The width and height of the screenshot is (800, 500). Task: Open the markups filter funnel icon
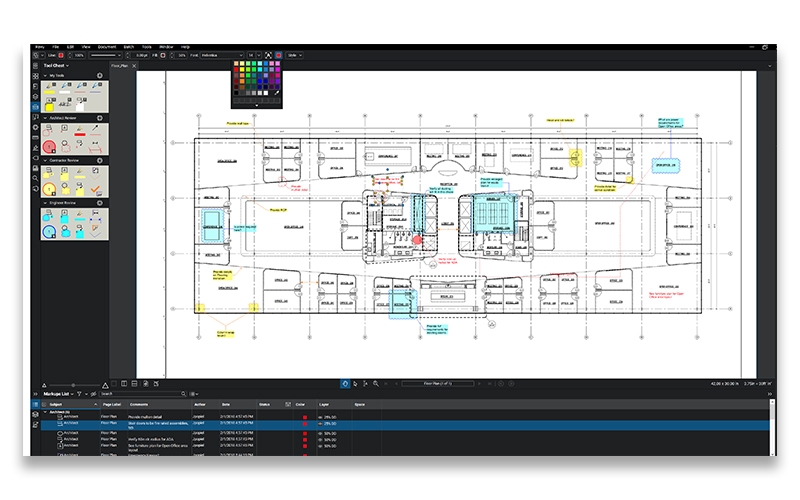(x=80, y=394)
